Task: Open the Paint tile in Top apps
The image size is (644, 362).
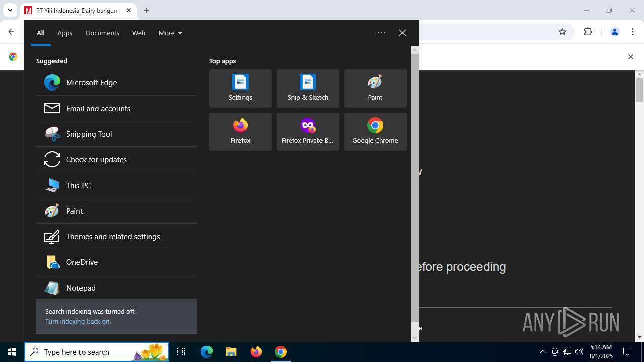Action: click(375, 88)
